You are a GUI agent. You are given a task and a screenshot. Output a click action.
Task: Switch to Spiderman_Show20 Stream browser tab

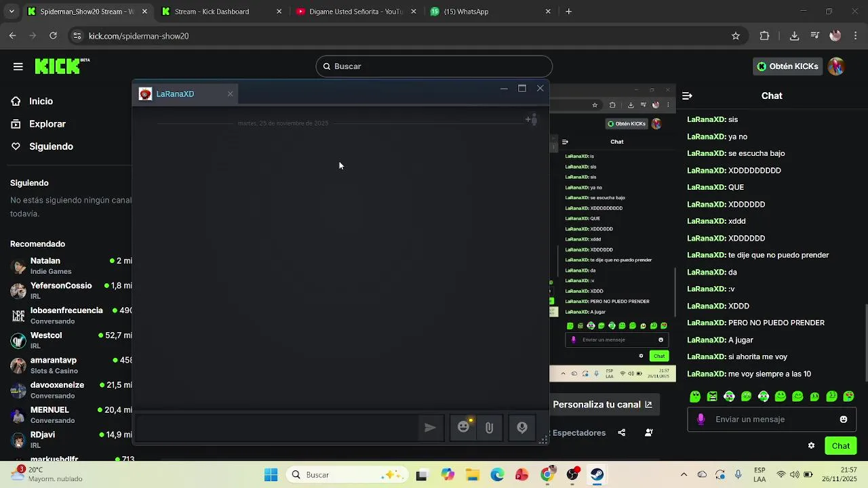(87, 12)
